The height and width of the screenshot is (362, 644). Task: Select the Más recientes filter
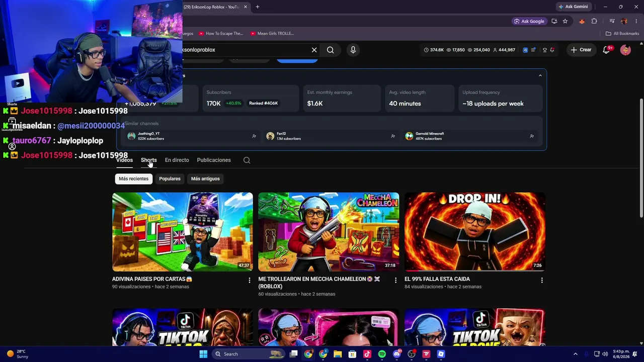(134, 178)
